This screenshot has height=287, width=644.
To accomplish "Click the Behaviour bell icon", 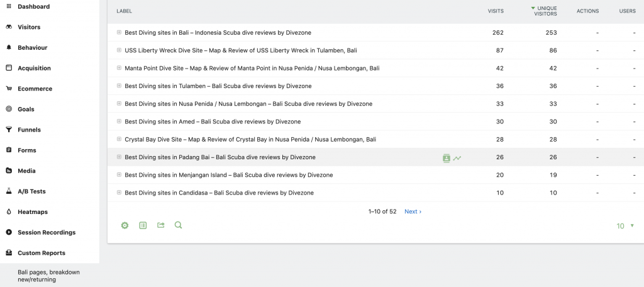I will coord(9,48).
